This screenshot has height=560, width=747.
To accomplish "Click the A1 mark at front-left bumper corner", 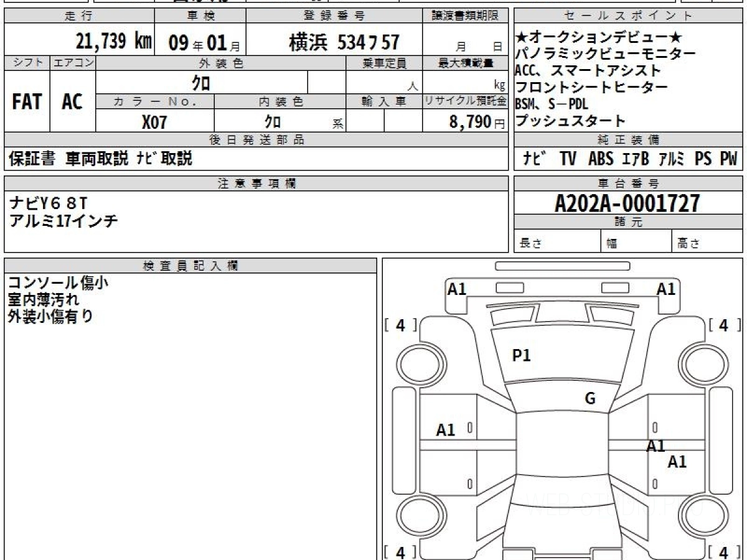I will [457, 289].
